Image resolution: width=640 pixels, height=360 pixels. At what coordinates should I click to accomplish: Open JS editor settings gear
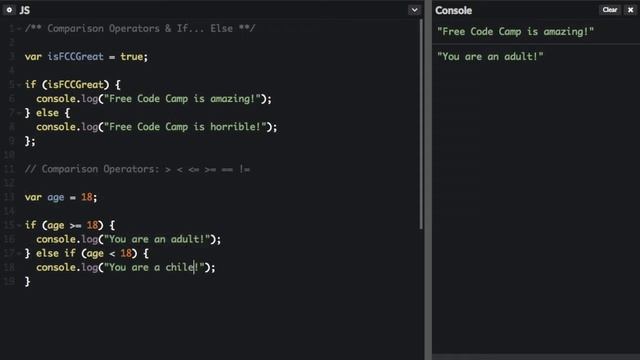pos(9,10)
